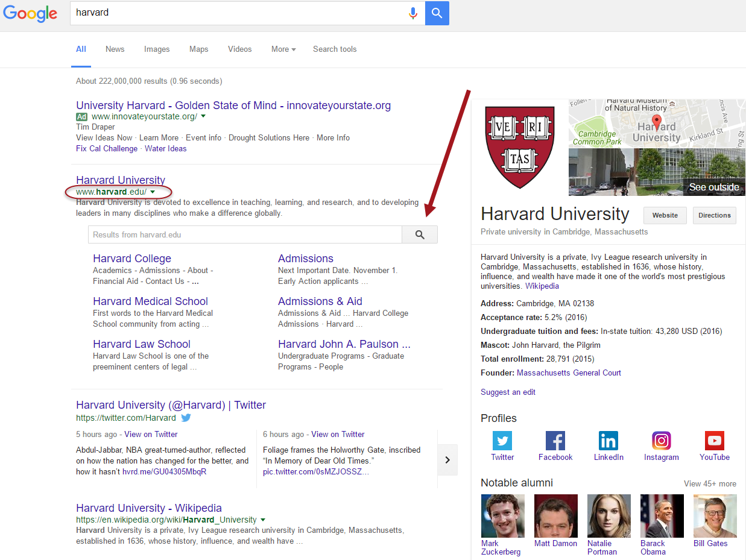Click the harvard.edu sitelinks search magnifier

(420, 235)
